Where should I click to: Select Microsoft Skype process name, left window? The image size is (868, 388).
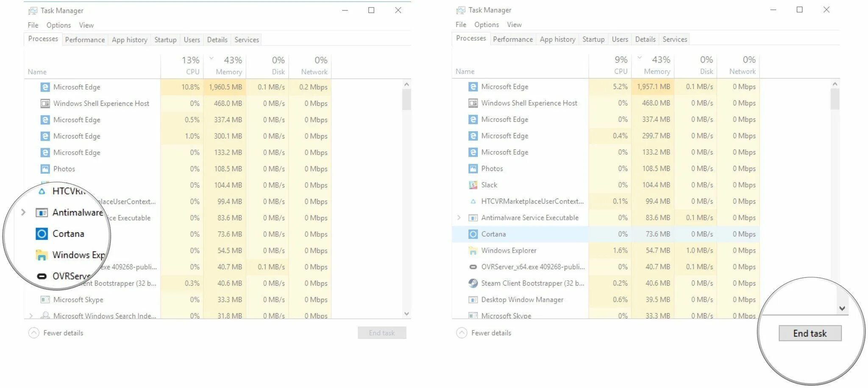[x=78, y=300]
